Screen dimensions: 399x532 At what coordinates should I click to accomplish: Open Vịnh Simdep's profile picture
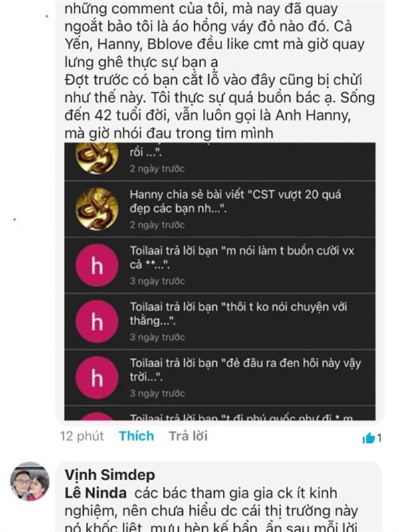[x=30, y=481]
